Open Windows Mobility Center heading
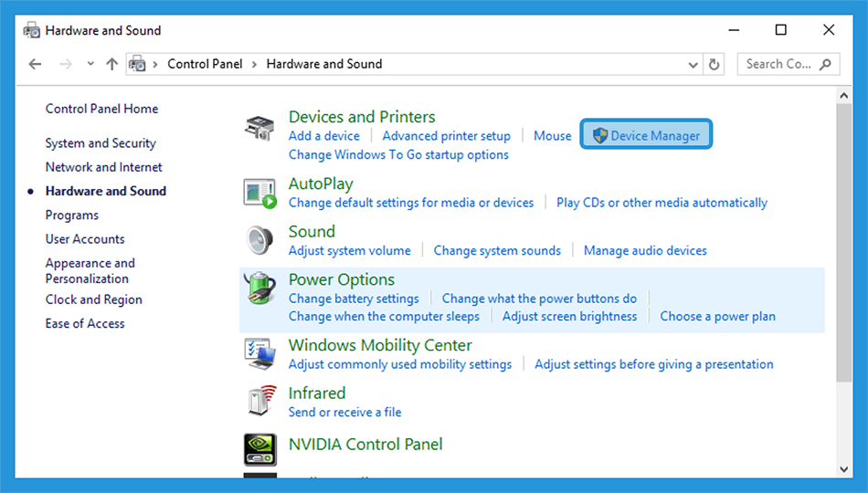868x493 pixels. click(380, 345)
